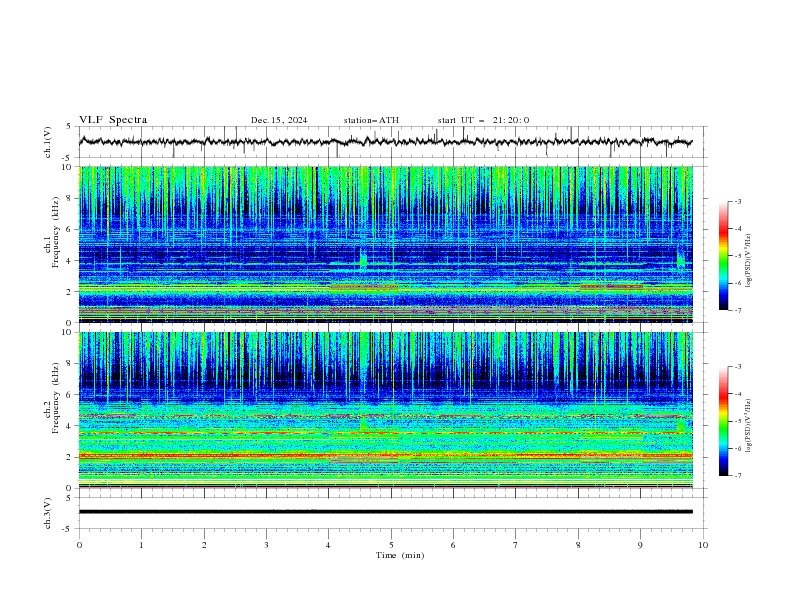This screenshot has width=792, height=612.
Task: Click the ch.2 spectrogram panel
Action: point(386,410)
